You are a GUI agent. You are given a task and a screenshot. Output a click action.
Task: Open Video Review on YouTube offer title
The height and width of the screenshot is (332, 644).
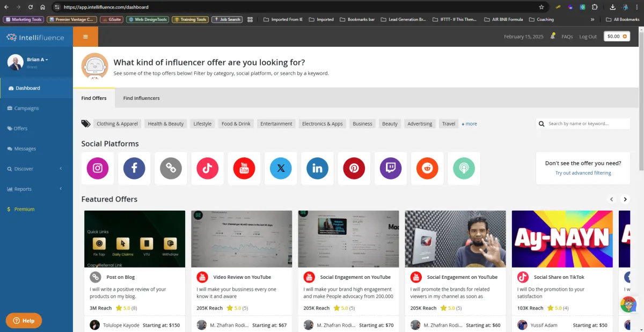242,277
